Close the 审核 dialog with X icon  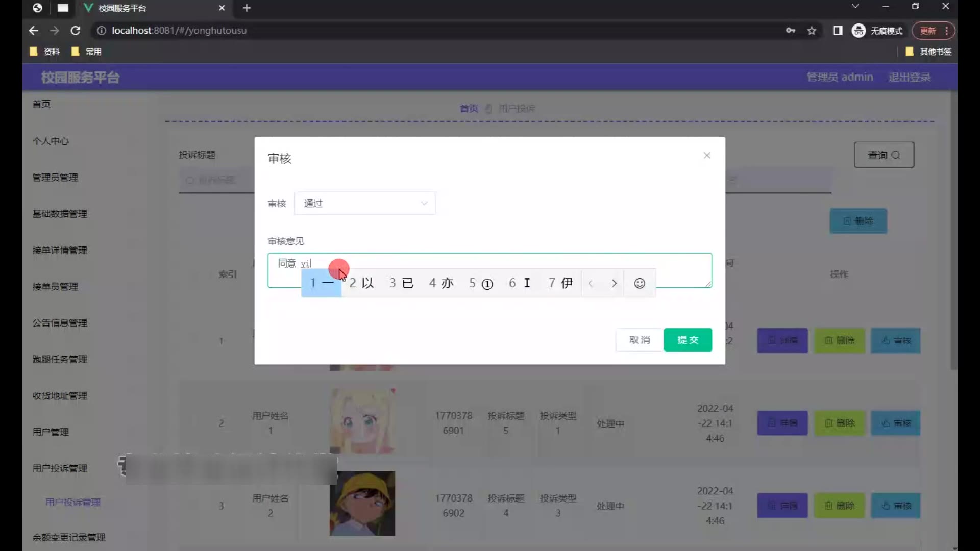tap(706, 155)
